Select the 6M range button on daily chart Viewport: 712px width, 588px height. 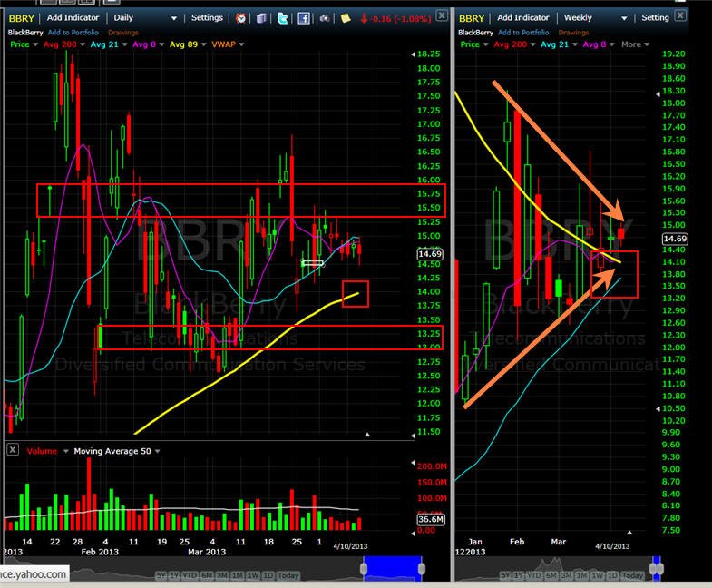tap(207, 575)
